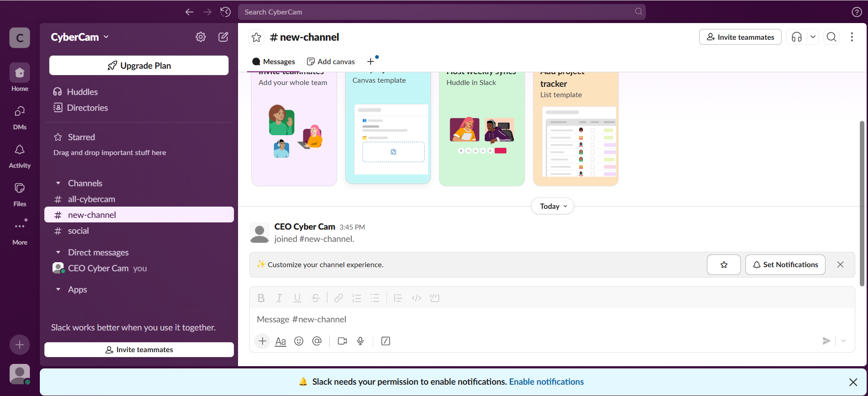
Task: Collapse the Apps section
Action: pos(58,289)
